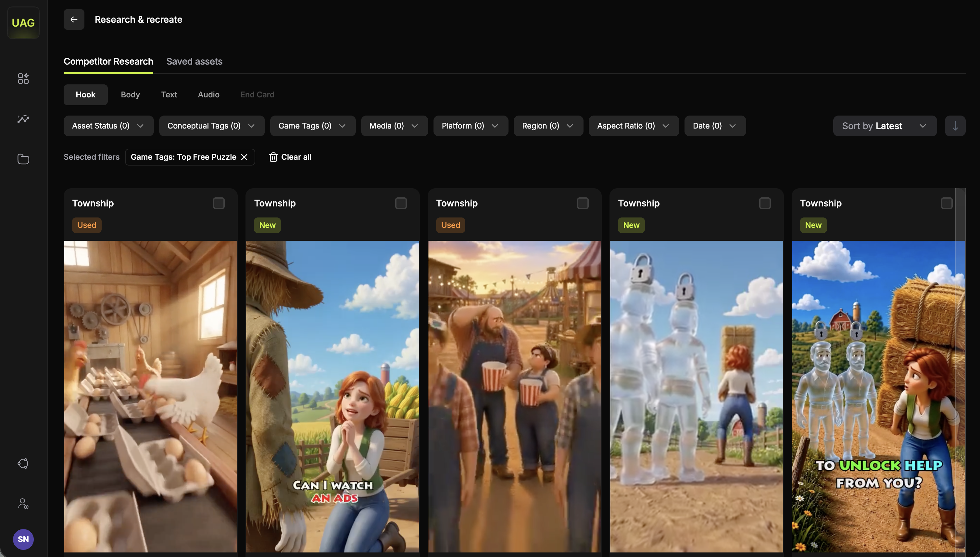980x557 pixels.
Task: Click the scarecrow card's Township title
Action: tap(275, 203)
